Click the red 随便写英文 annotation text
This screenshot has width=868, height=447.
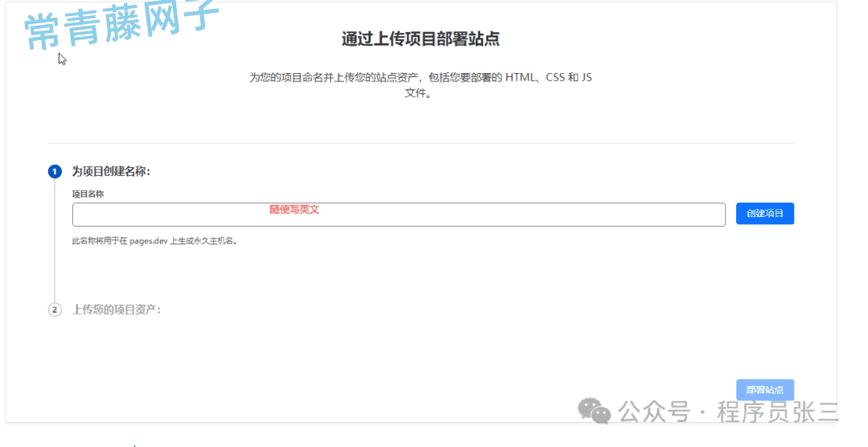click(x=294, y=209)
